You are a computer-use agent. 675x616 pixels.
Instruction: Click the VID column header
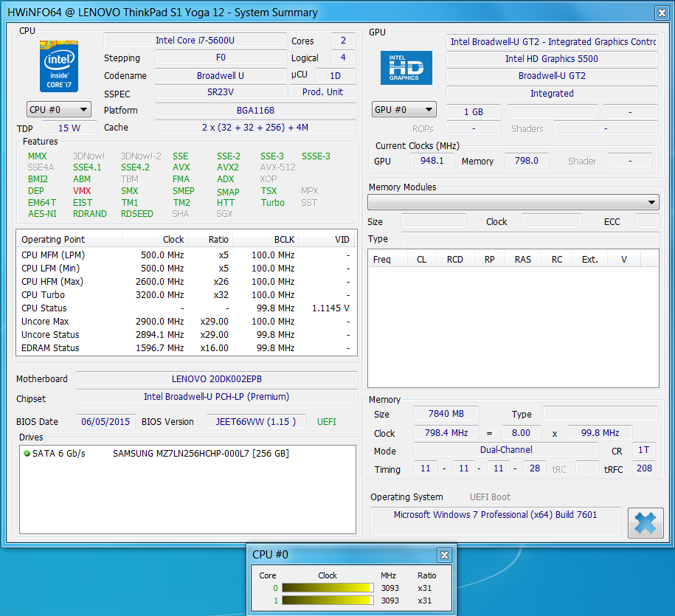326,239
